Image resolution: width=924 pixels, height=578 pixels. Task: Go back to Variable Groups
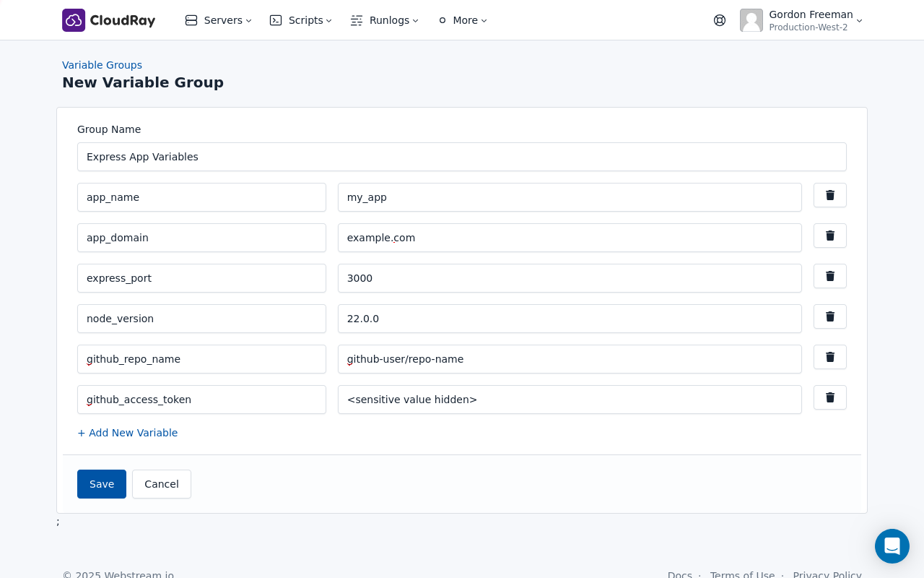[x=102, y=65]
